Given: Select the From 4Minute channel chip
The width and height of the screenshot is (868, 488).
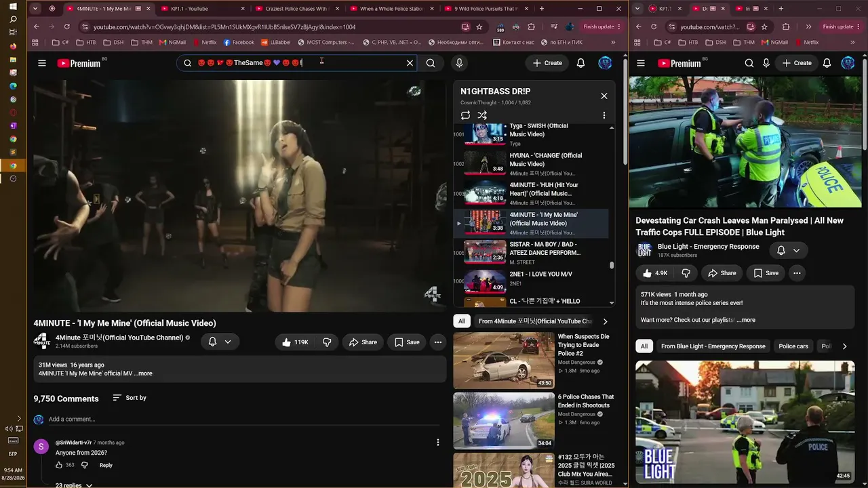Looking at the screenshot, I should (535, 321).
